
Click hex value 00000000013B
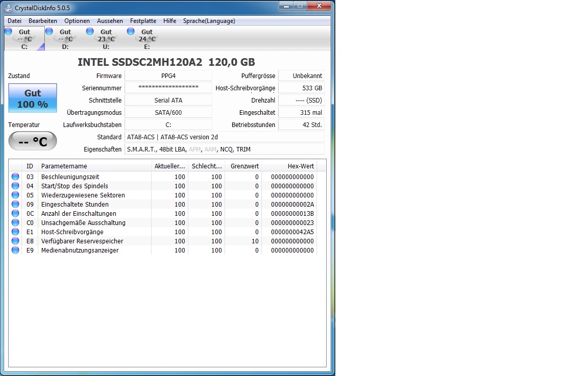click(x=292, y=213)
